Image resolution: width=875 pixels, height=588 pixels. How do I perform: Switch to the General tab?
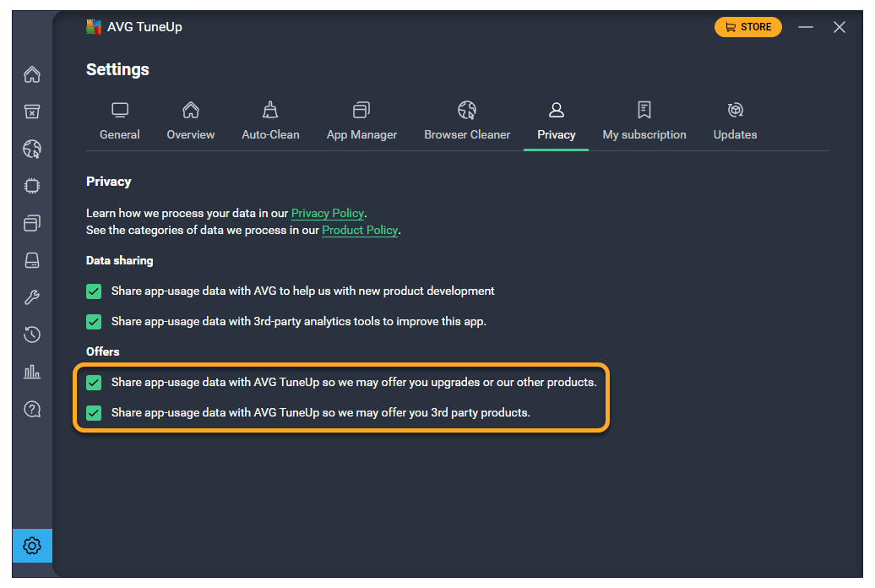[x=120, y=122]
